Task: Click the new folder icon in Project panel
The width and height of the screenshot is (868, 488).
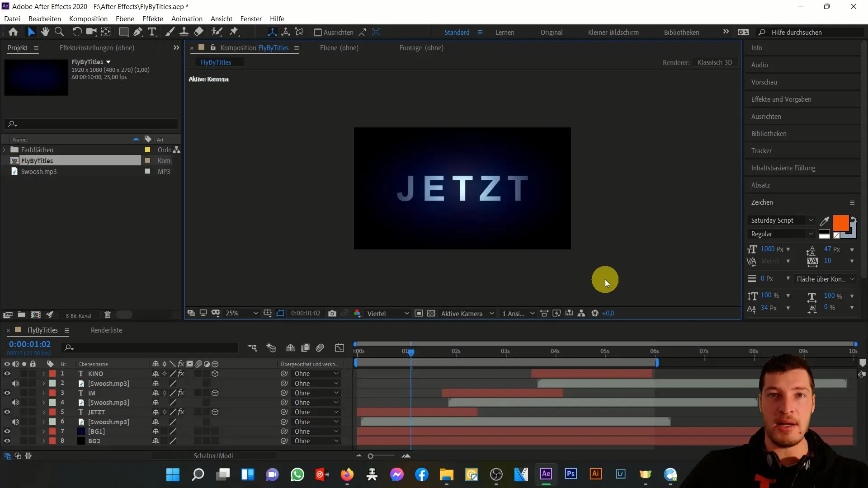Action: pos(21,315)
